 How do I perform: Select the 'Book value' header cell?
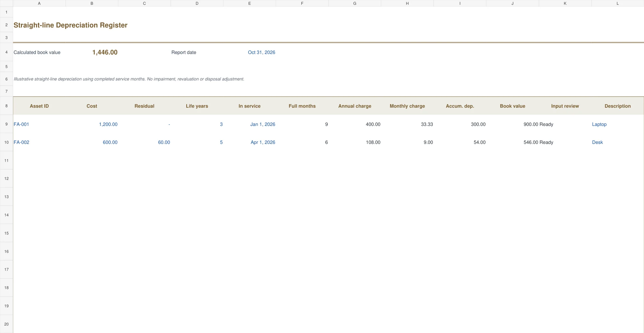click(x=513, y=106)
